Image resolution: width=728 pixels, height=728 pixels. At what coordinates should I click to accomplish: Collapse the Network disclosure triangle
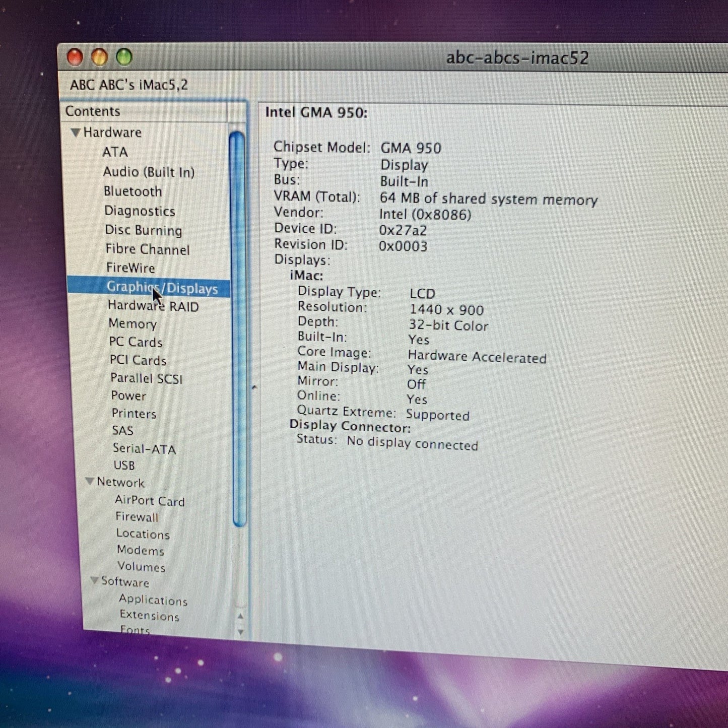pyautogui.click(x=90, y=482)
